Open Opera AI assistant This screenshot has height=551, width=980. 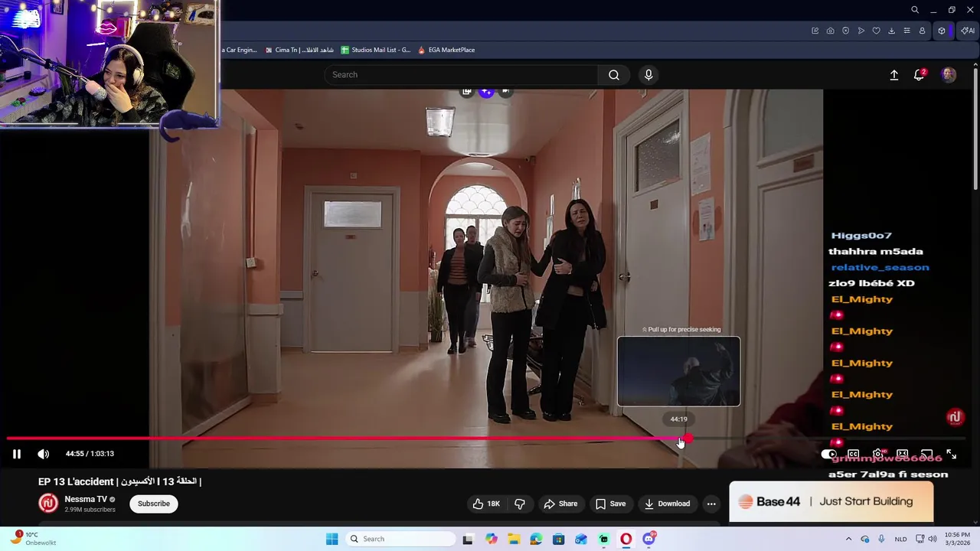pos(968,31)
